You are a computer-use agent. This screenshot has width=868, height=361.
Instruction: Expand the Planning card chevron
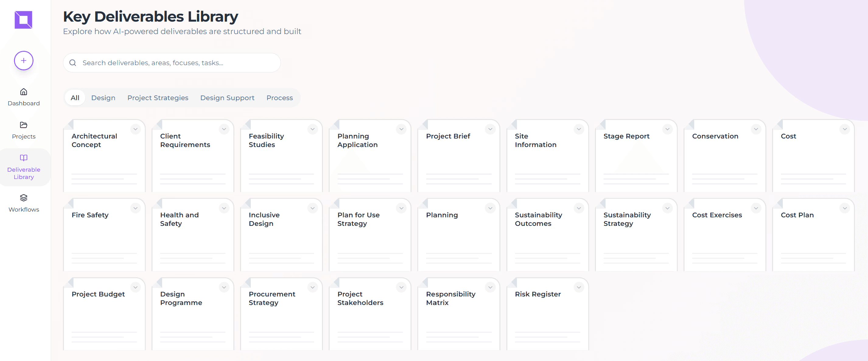[490, 208]
